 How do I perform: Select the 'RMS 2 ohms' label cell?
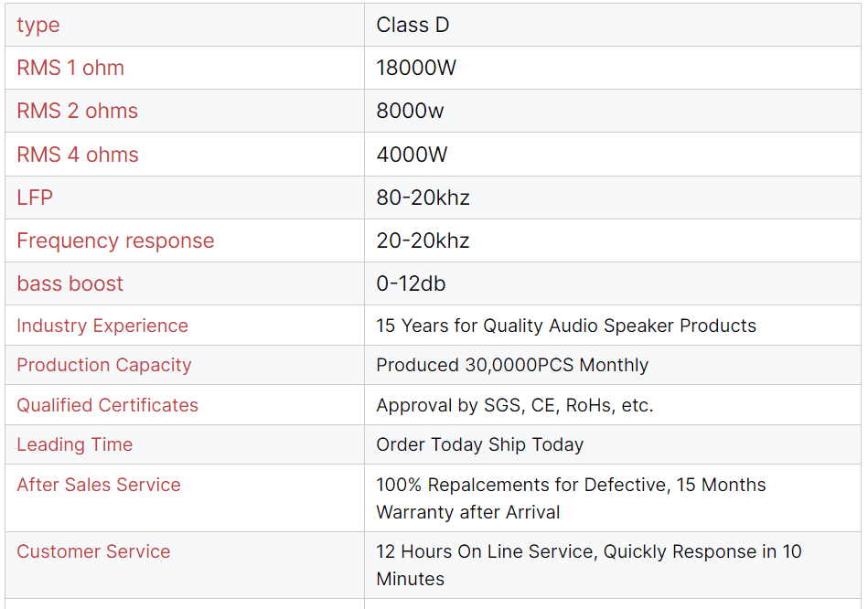click(x=78, y=111)
